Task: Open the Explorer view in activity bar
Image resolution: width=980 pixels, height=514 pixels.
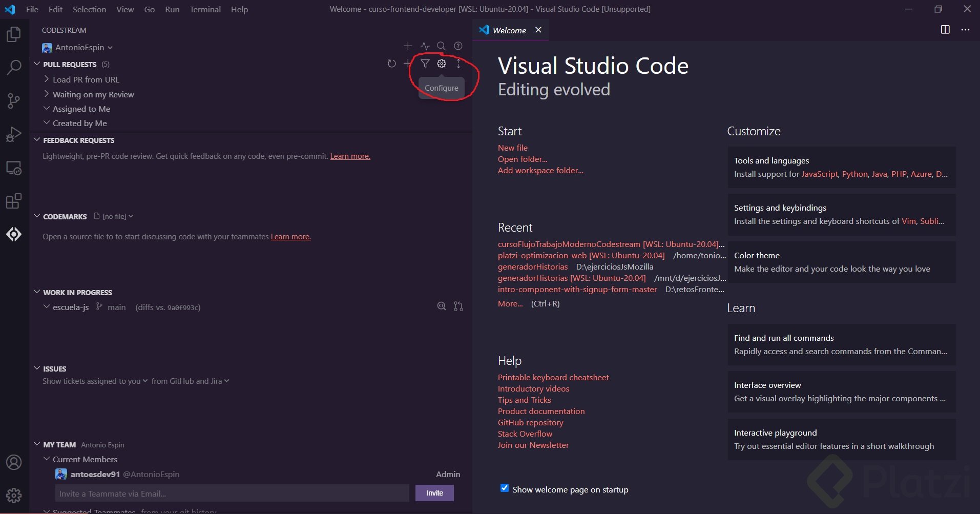Action: pos(14,34)
